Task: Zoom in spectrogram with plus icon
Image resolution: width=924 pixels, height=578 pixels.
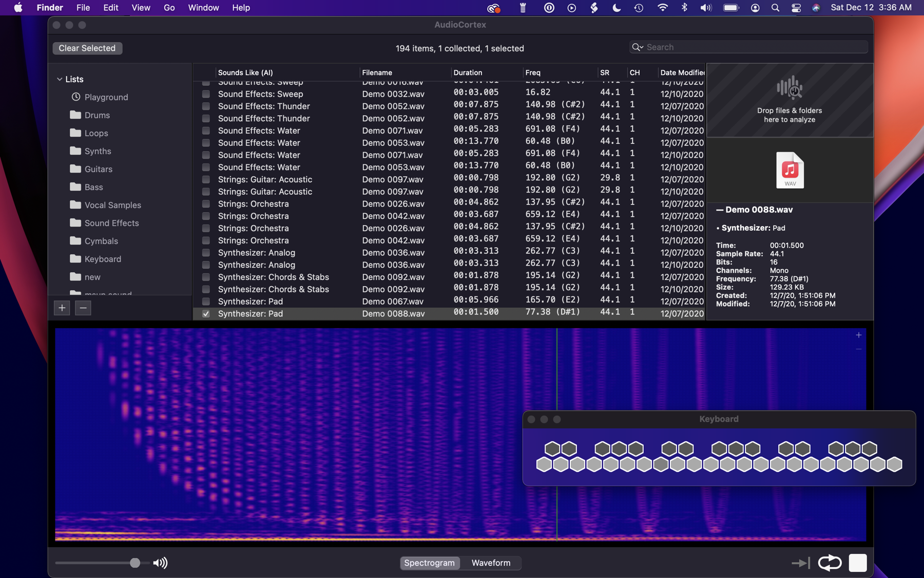Action: pyautogui.click(x=858, y=335)
